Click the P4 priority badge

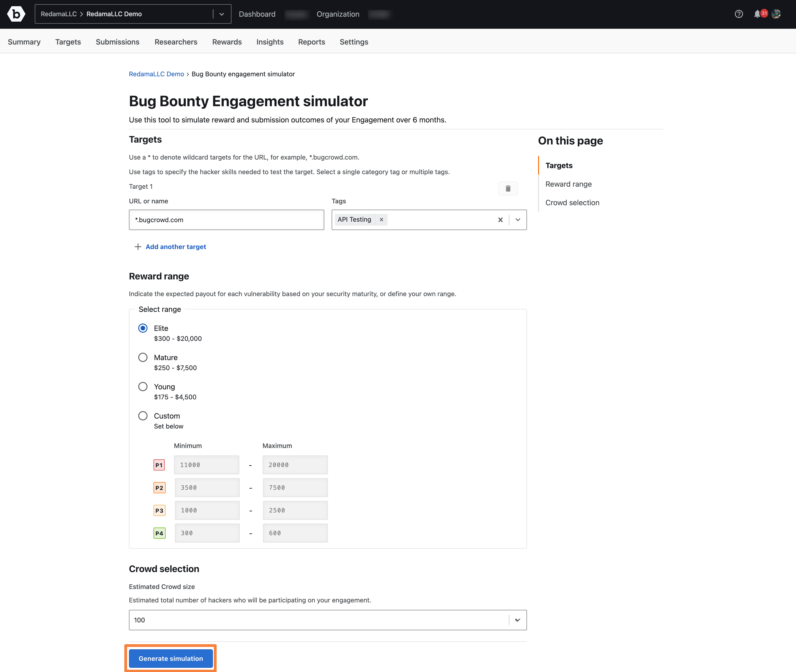click(159, 533)
